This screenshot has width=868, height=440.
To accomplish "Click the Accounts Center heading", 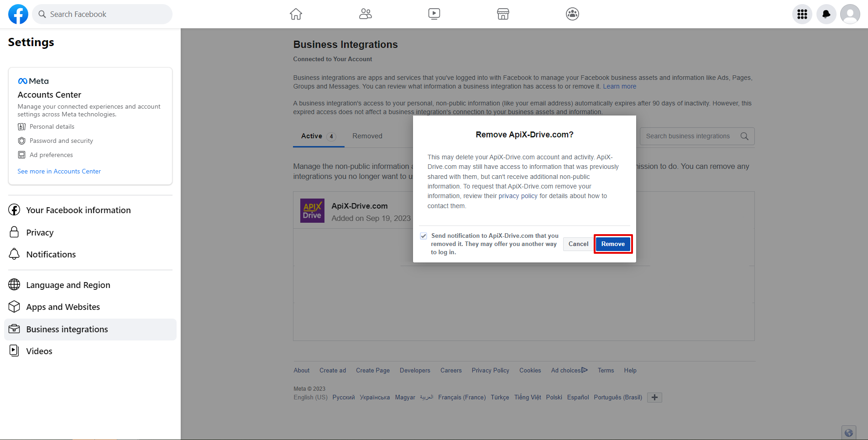I will (x=49, y=95).
